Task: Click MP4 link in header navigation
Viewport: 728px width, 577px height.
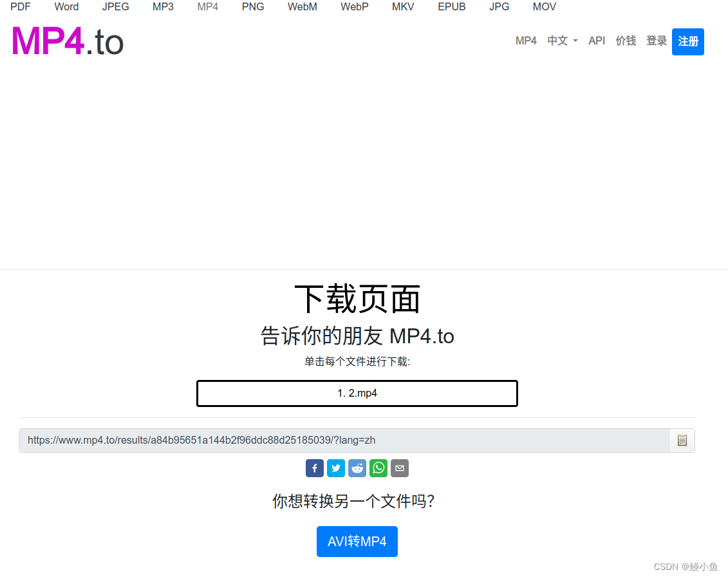Action: pyautogui.click(x=526, y=41)
